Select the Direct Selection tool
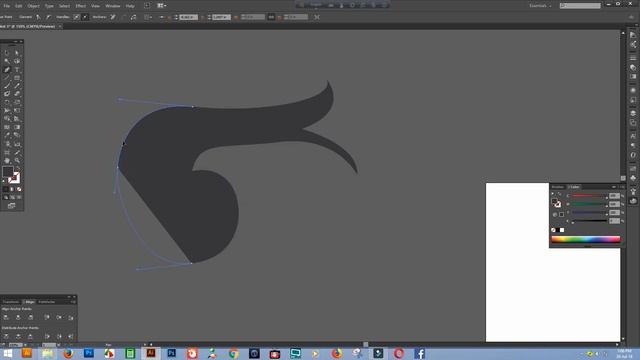Image resolution: width=640 pixels, height=360 pixels. [x=17, y=53]
